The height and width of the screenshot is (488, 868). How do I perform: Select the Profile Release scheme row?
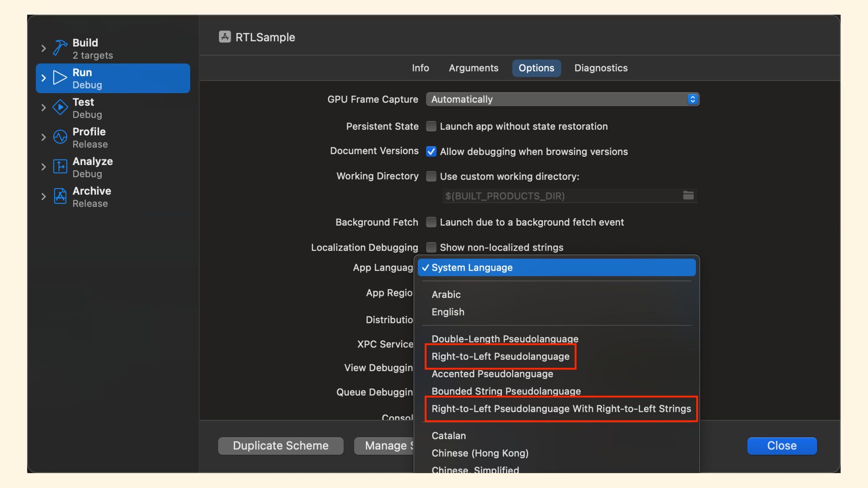113,137
